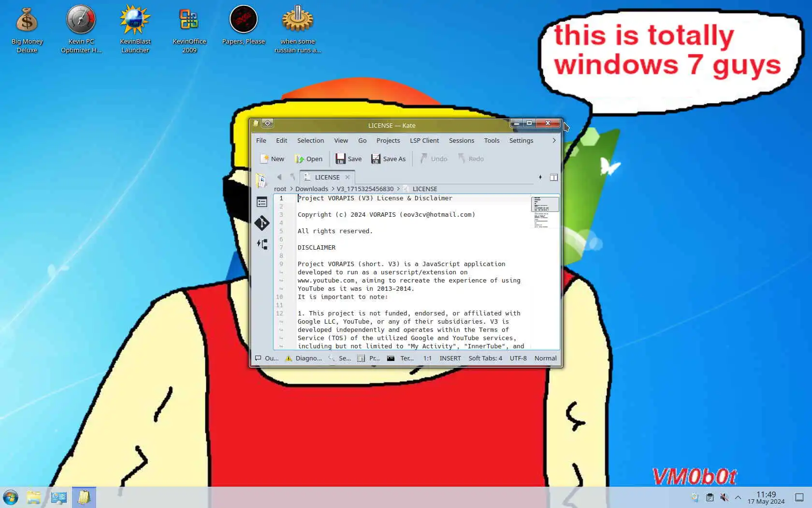Image resolution: width=812 pixels, height=508 pixels.
Task: Open the File menu
Action: 261,140
